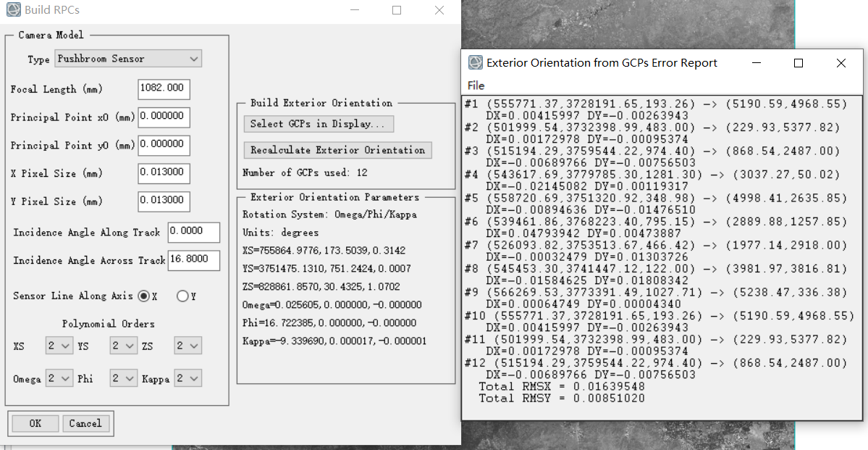
Task: Click Incidence Angle Across Track field
Action: [194, 260]
